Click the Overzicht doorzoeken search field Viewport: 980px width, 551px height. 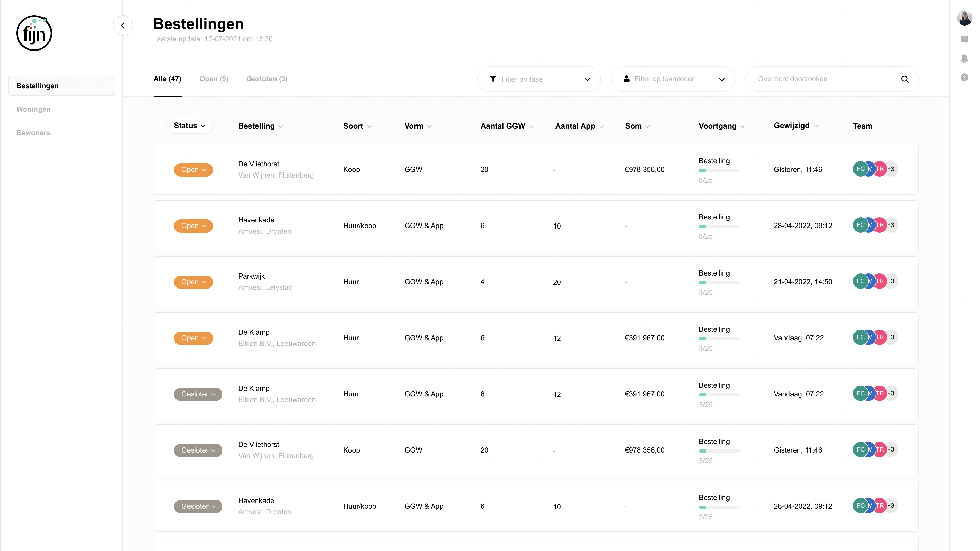click(x=832, y=79)
